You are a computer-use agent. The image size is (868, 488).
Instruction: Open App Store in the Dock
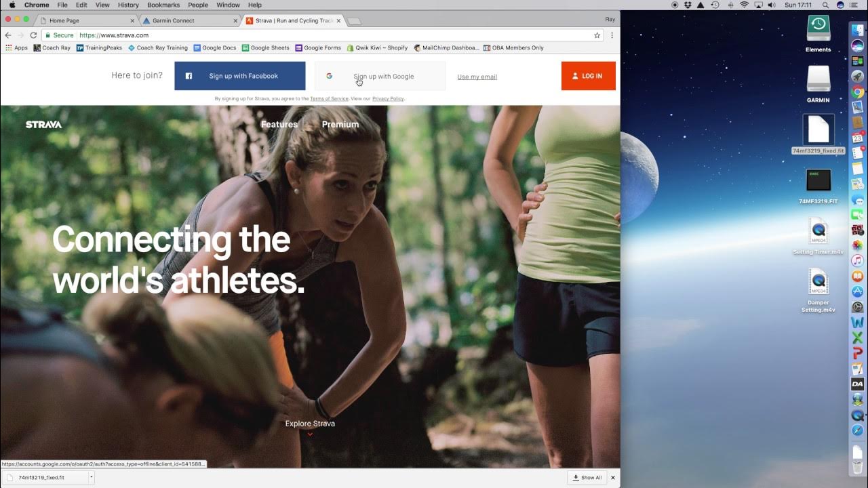click(x=858, y=291)
